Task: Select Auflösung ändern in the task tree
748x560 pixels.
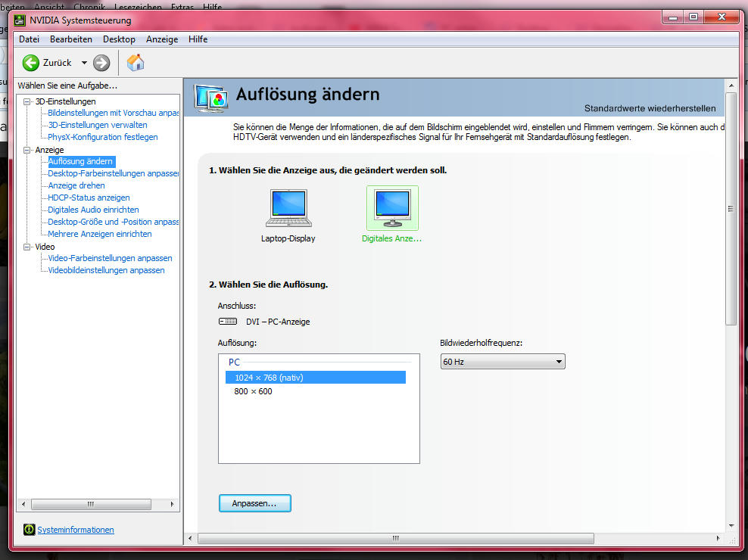Action: [80, 161]
